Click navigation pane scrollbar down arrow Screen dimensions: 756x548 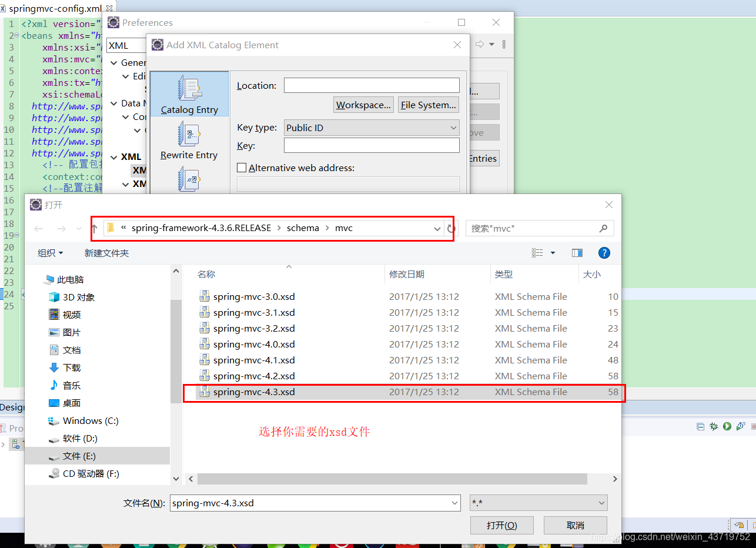(x=176, y=479)
